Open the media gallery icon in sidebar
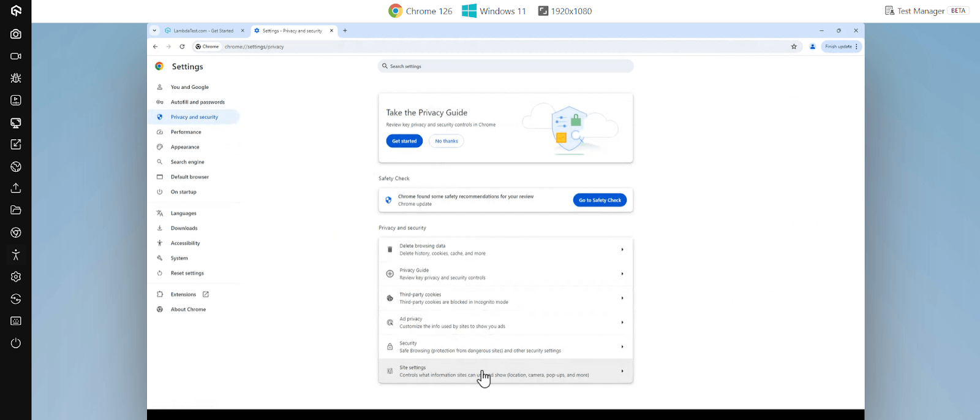The image size is (980, 420). 16,101
